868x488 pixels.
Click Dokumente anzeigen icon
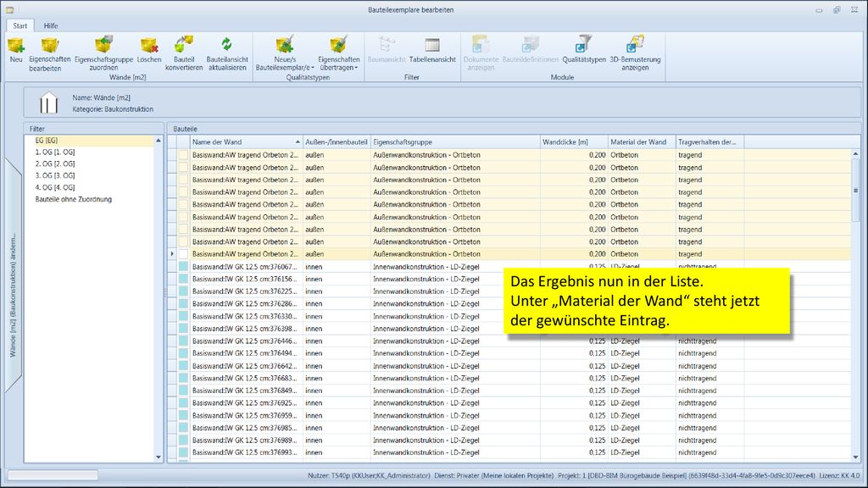pyautogui.click(x=481, y=45)
